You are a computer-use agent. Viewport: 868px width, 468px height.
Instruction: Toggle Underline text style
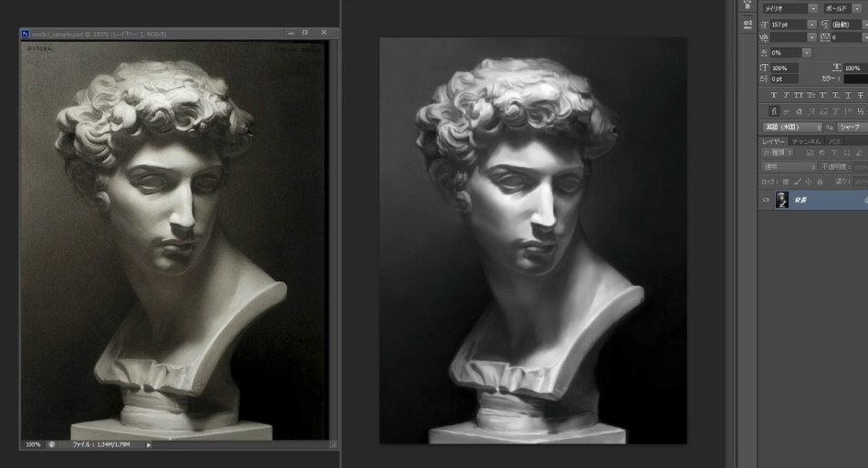848,95
